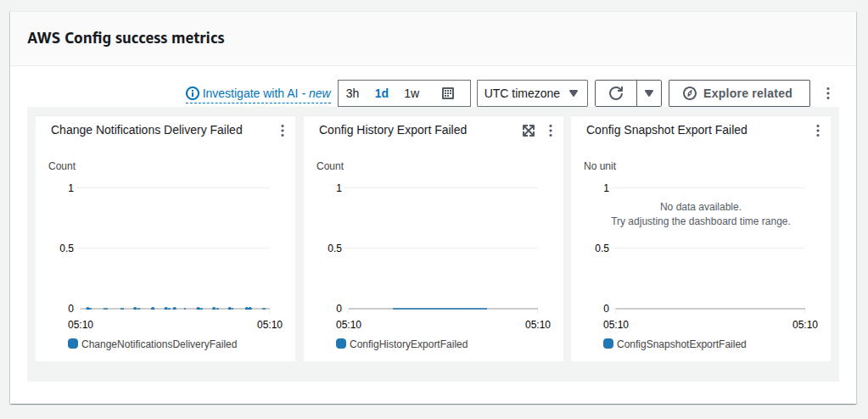The width and height of the screenshot is (868, 419).
Task: Click the No unit axis label
Action: pyautogui.click(x=600, y=166)
